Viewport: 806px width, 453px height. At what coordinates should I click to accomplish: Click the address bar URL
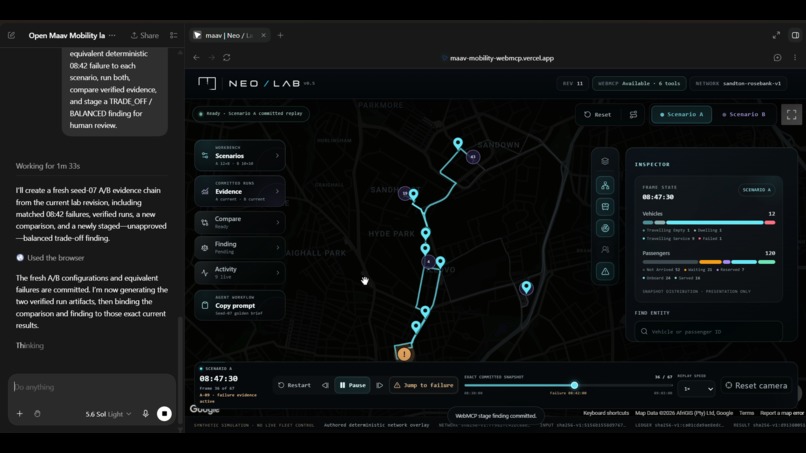coord(501,58)
